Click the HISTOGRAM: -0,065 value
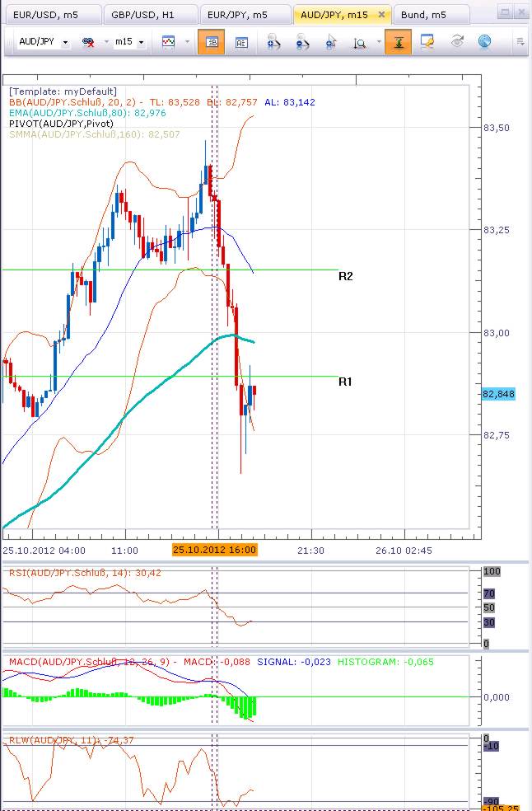Viewport: 532px width, 811px height. 385,662
